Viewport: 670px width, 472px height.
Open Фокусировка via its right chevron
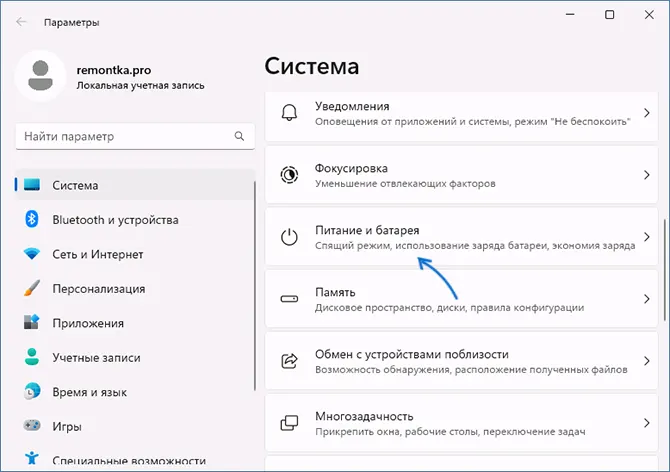click(x=646, y=175)
